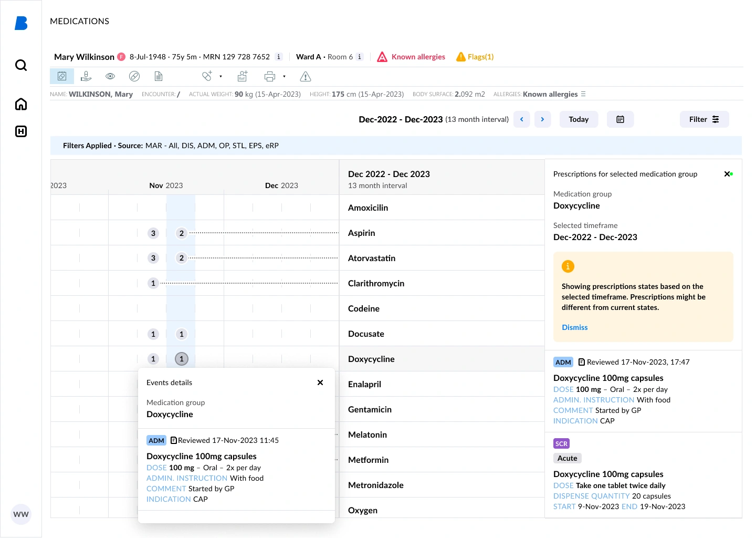Select the eye review icon in the toolbar
The width and height of the screenshot is (756, 538).
click(110, 76)
